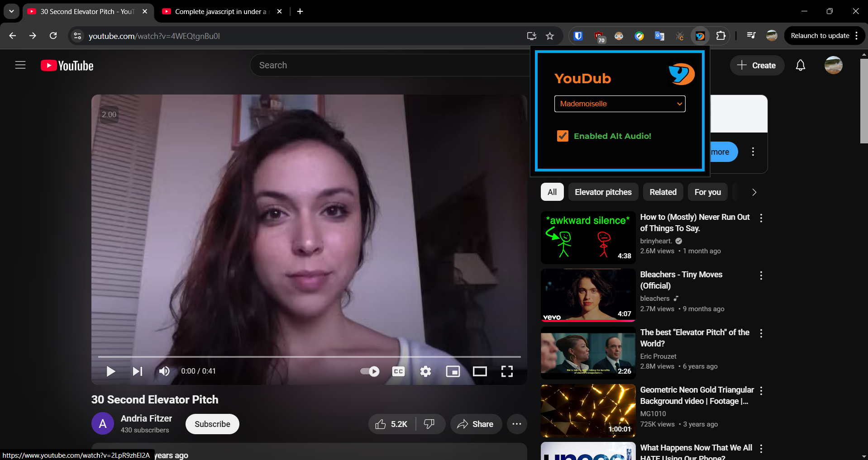This screenshot has width=868, height=460.
Task: Switch to Complete javascript browser tab
Action: (222, 12)
